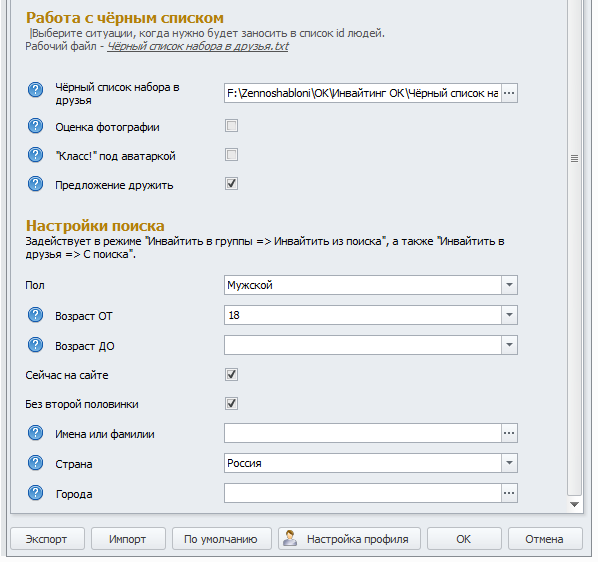Enable the Оценка фотографии checkbox

(231, 126)
